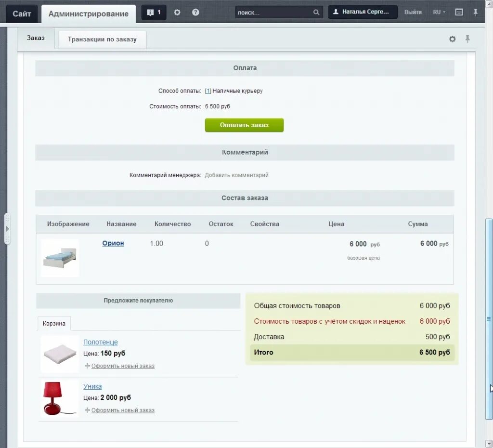The height and width of the screenshot is (448, 493).
Task: Click the Название column header
Action: [121, 224]
